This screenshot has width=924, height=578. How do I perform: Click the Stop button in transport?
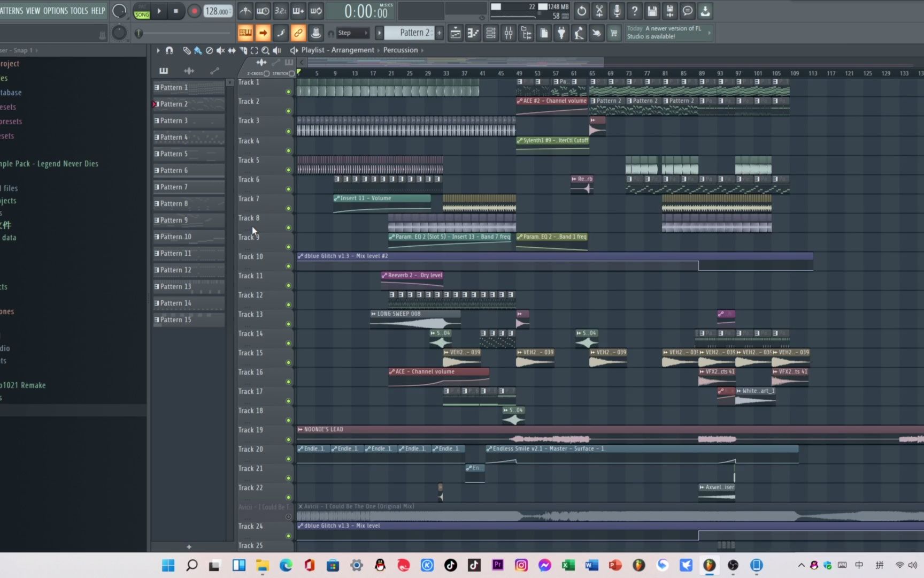pos(175,11)
